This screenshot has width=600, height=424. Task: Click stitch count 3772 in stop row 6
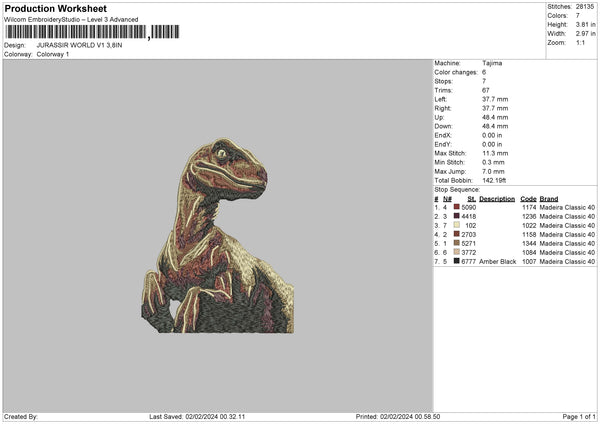(469, 253)
